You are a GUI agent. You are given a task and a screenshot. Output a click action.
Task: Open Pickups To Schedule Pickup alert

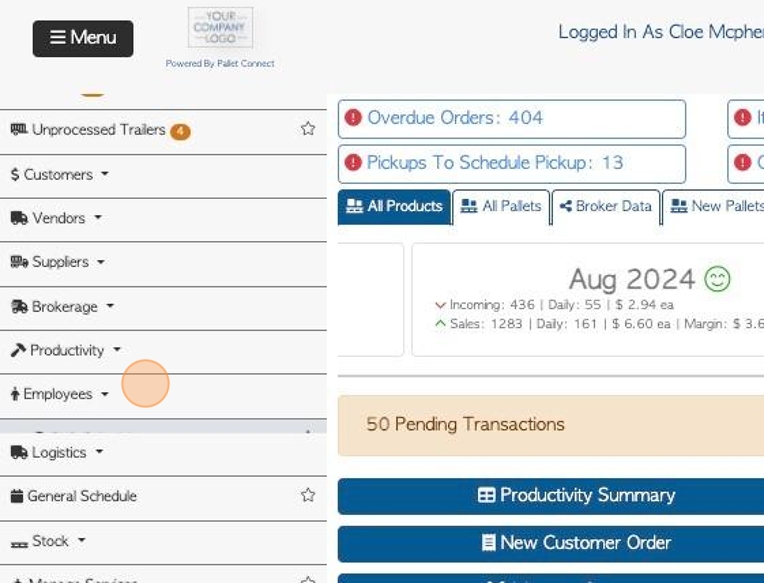point(494,162)
